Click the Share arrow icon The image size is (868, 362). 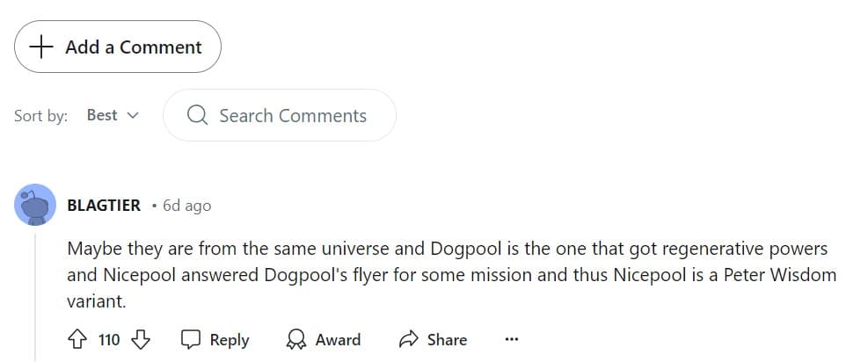pos(407,339)
